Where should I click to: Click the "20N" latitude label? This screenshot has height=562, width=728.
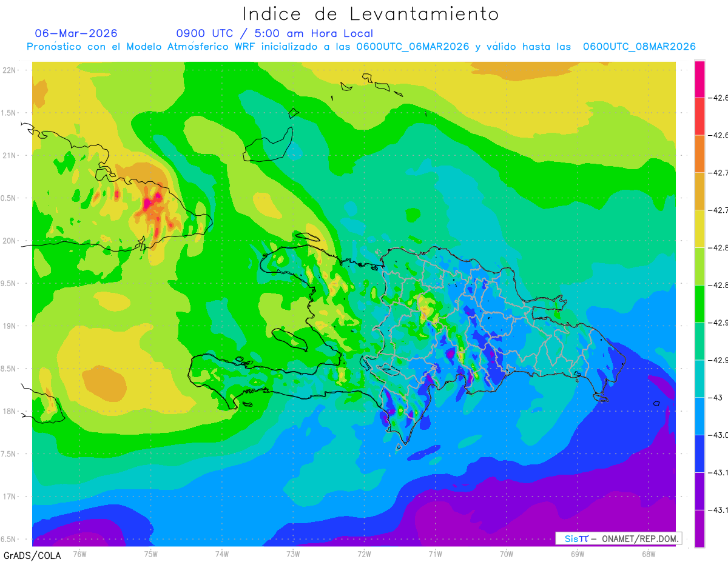[9, 241]
